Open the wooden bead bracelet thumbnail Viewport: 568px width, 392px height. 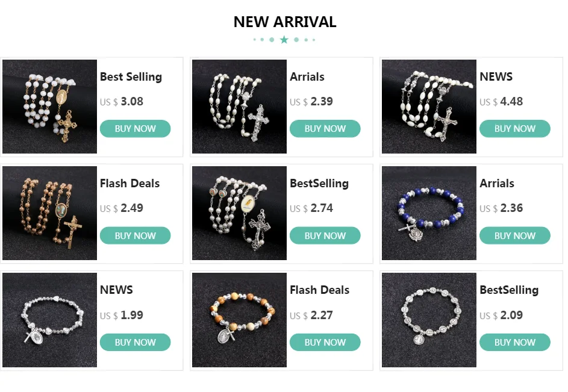[239, 320]
